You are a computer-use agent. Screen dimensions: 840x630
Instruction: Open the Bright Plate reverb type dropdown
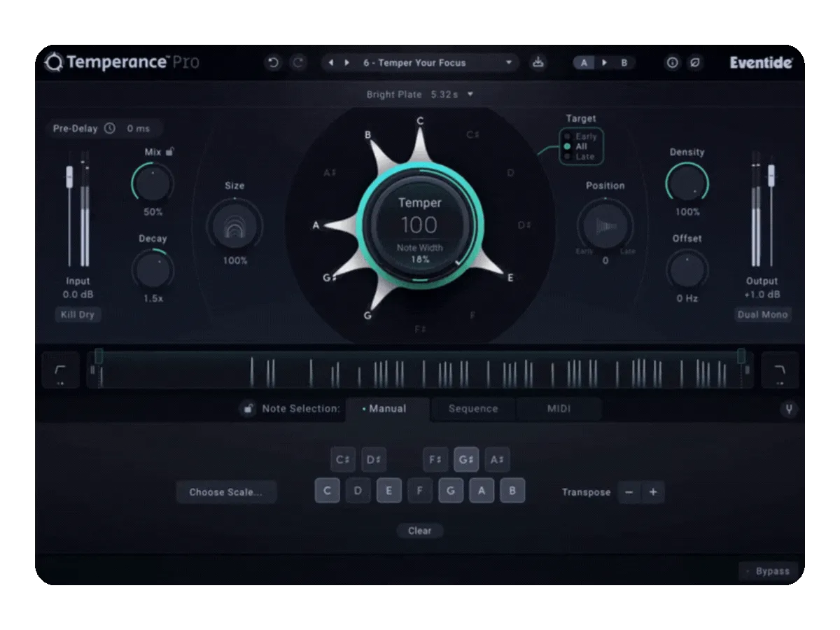(x=421, y=94)
